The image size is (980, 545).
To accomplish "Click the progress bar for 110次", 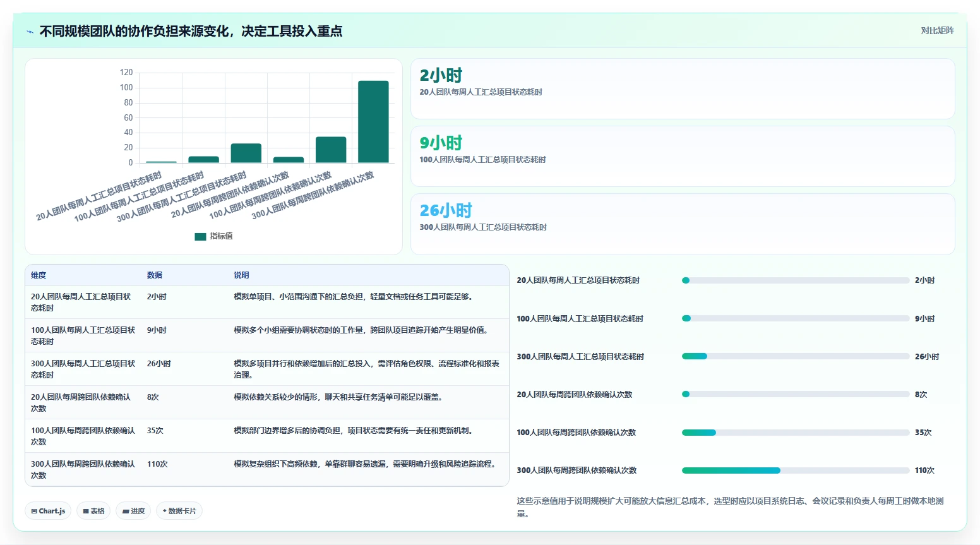I will (796, 470).
